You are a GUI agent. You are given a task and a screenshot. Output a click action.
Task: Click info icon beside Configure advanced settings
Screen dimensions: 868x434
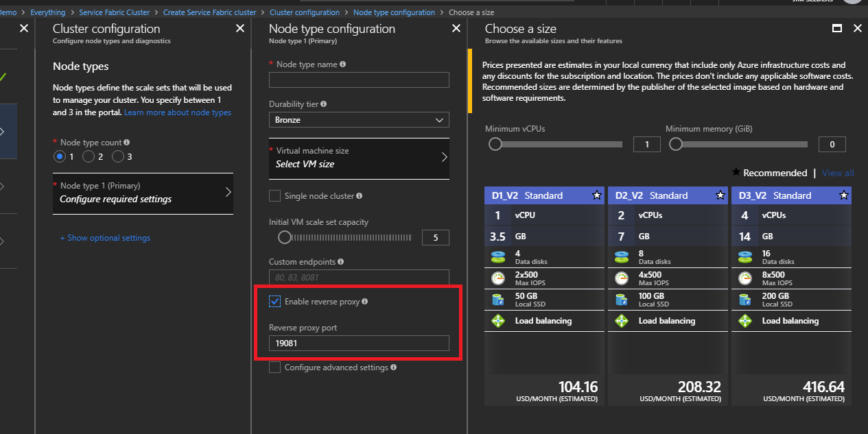pyautogui.click(x=393, y=367)
